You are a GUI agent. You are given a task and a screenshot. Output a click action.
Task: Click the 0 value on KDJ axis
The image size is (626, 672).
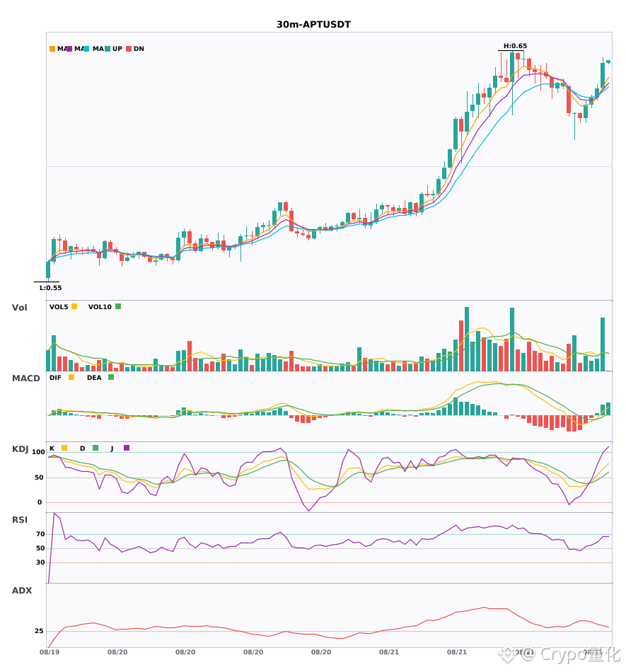click(40, 502)
